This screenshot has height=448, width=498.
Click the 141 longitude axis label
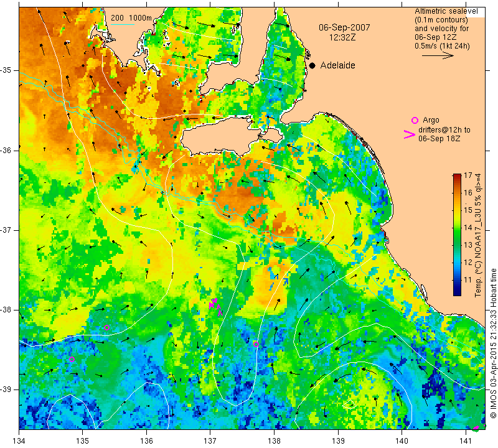(466, 441)
